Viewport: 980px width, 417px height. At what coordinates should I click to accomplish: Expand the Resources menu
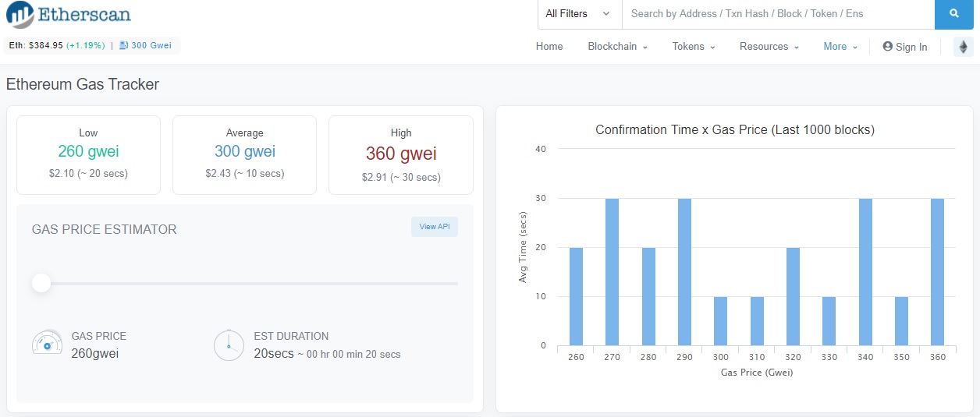(x=769, y=47)
